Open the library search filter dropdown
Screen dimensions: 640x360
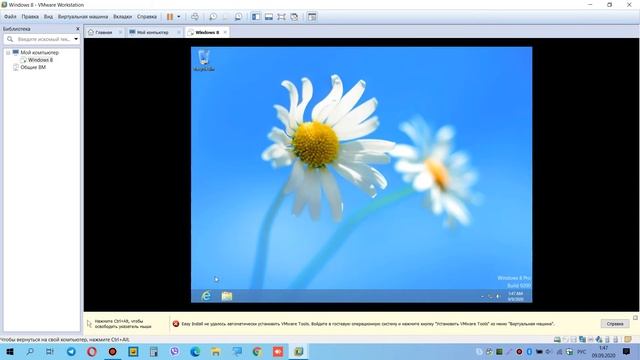click(x=76, y=39)
